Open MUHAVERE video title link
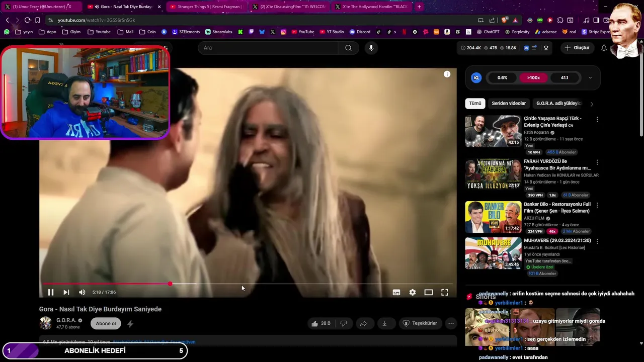Image resolution: width=644 pixels, height=362 pixels. [x=557, y=240]
